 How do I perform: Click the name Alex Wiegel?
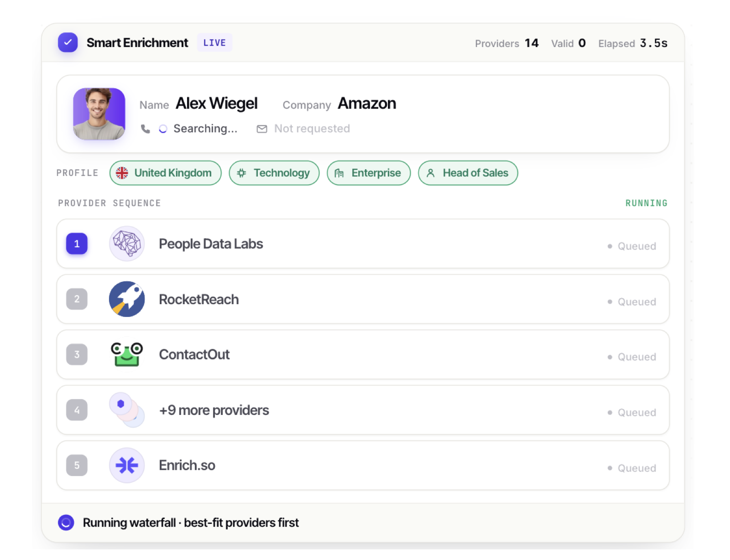click(217, 104)
